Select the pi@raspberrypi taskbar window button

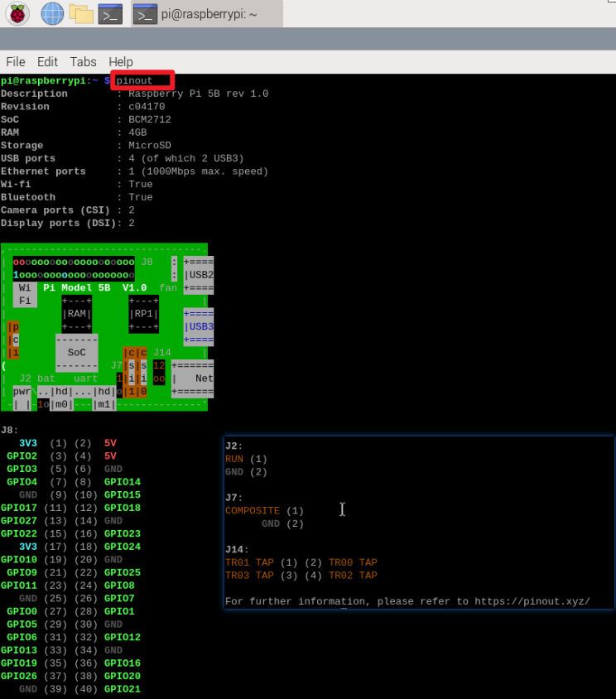pos(207,14)
